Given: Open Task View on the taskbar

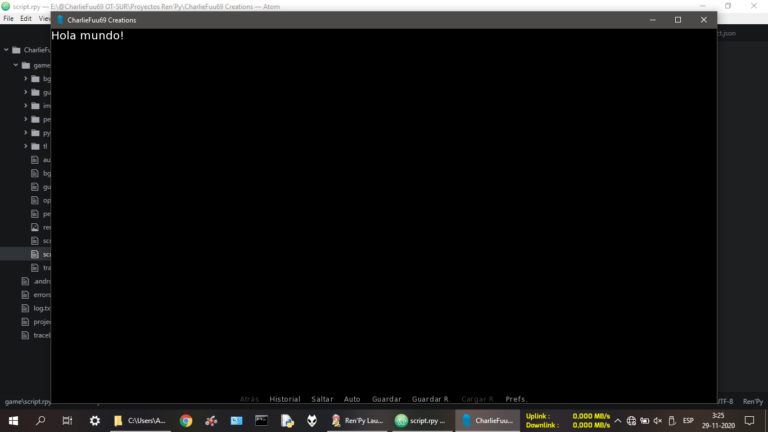Looking at the screenshot, I should 67,421.
